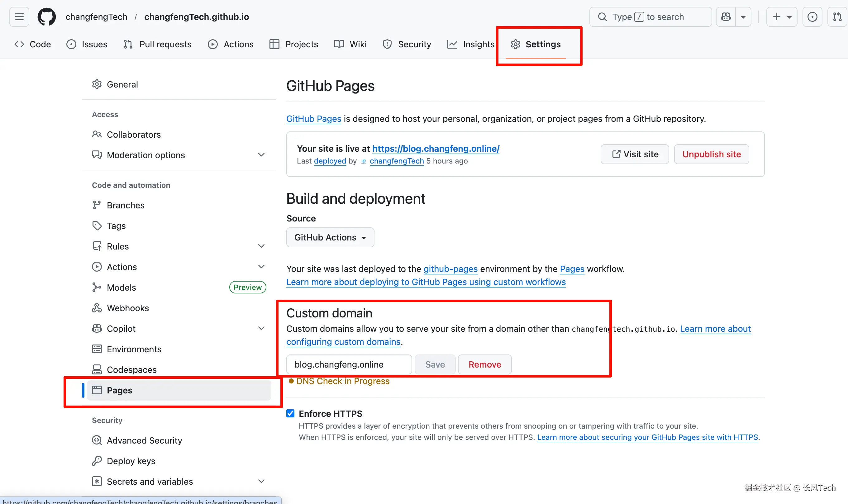Open Branches settings in sidebar
The width and height of the screenshot is (848, 504).
point(125,205)
